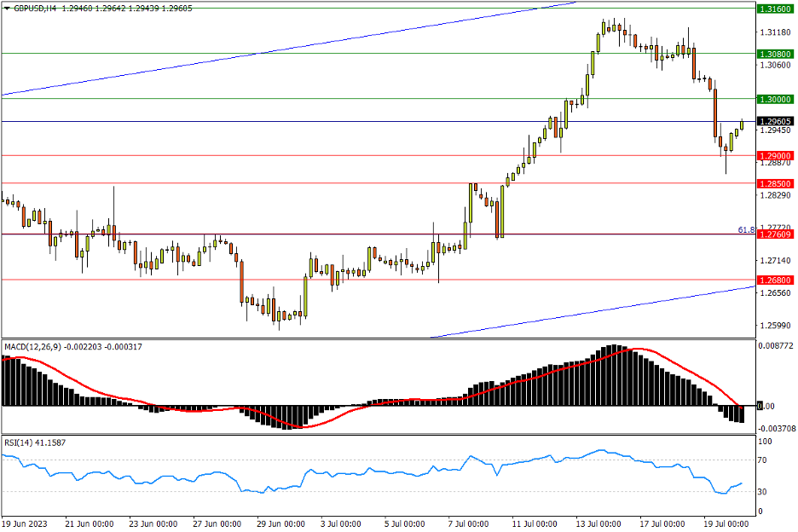Viewport: 798px width, 532px height.
Task: Select the 1.3160 green price level tag
Action: pos(774,9)
